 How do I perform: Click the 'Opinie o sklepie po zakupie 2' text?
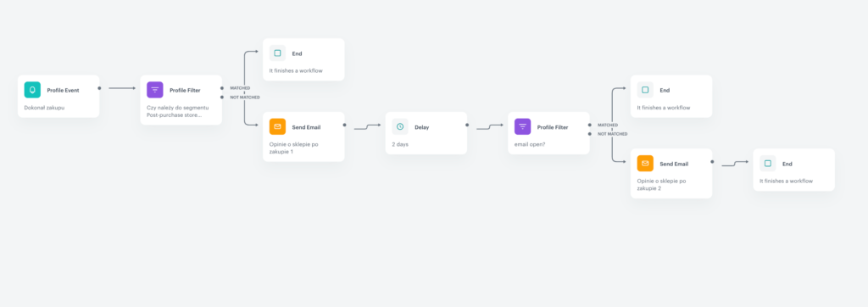(x=661, y=185)
